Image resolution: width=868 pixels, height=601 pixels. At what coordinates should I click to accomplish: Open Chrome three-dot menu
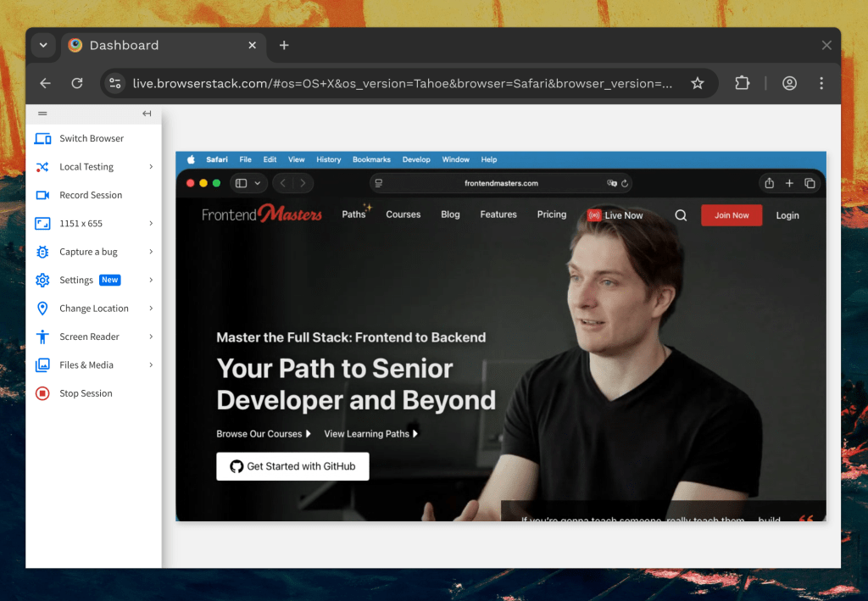click(x=821, y=83)
